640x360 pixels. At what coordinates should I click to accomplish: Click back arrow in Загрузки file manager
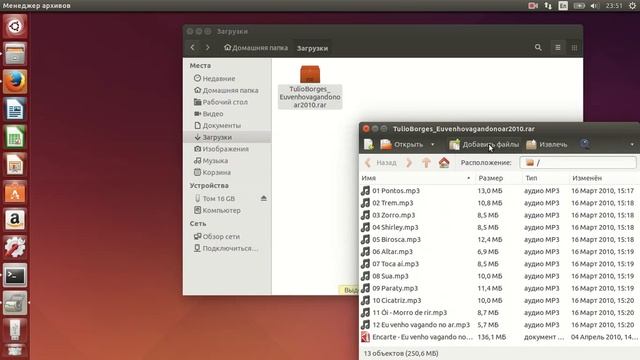193,47
